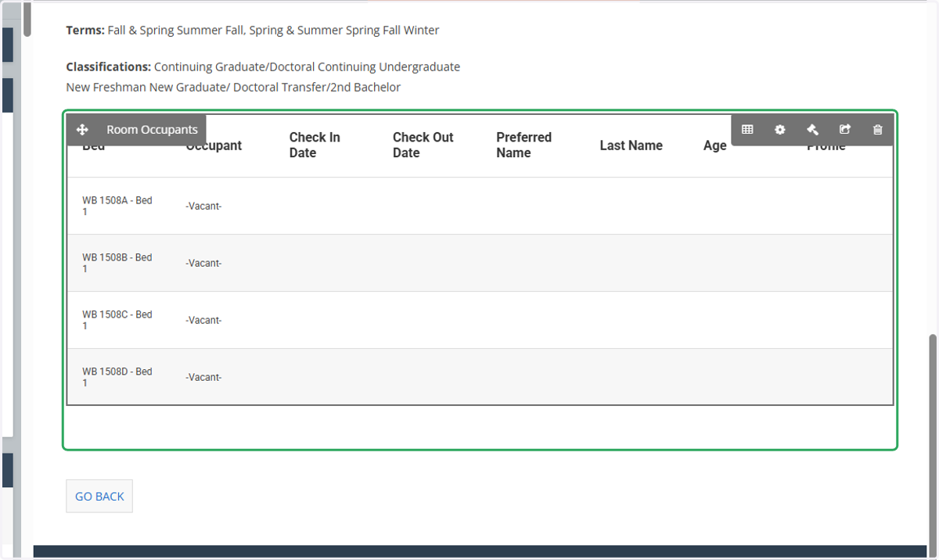
Task: Click the move handle icon beside Room Occupants
Action: 82,130
